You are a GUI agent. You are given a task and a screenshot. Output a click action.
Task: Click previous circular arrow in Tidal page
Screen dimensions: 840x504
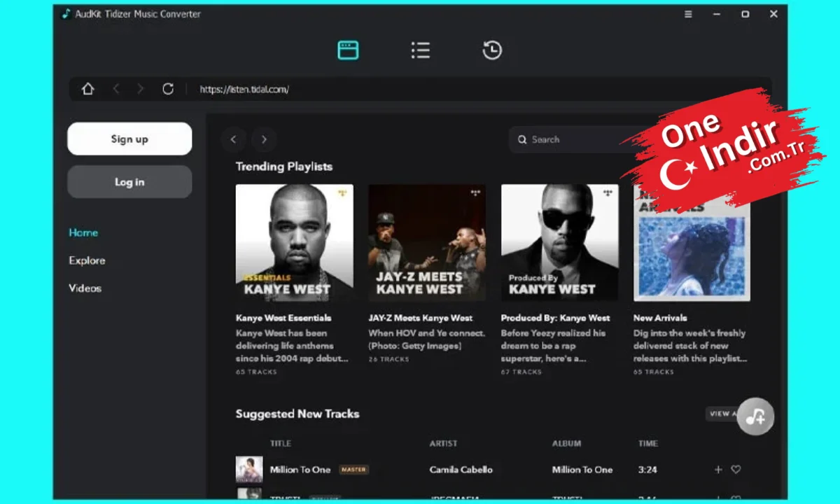point(234,139)
